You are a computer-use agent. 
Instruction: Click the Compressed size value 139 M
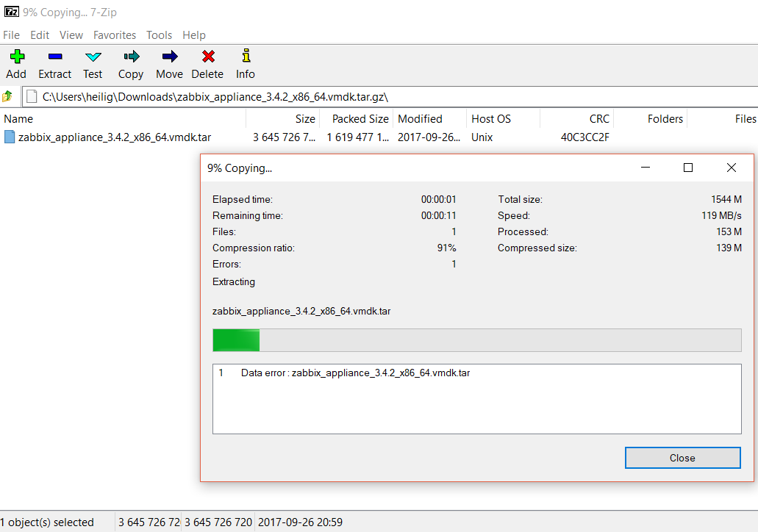(x=729, y=248)
